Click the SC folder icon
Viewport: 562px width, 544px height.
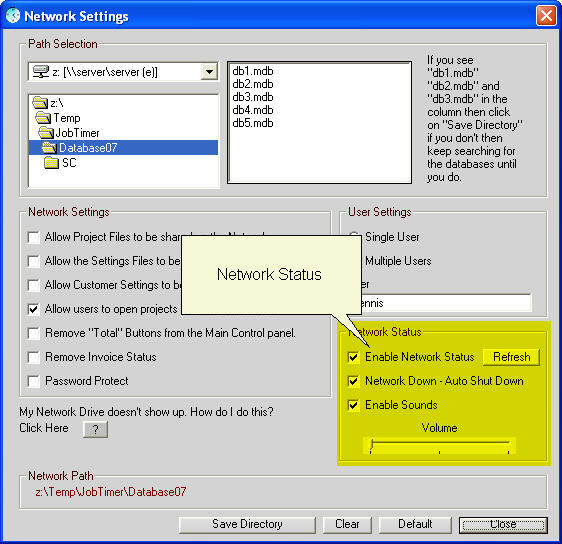pos(51,162)
